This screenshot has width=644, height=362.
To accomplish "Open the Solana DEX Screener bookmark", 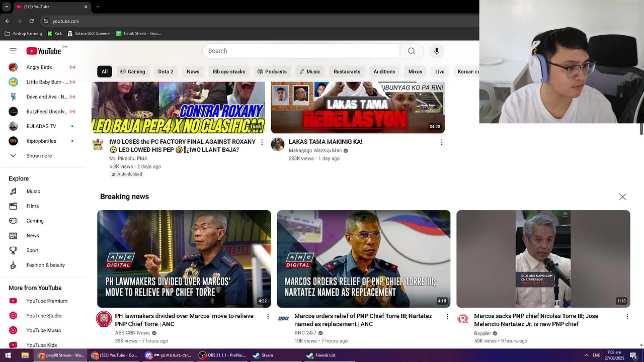I will pyautogui.click(x=89, y=34).
